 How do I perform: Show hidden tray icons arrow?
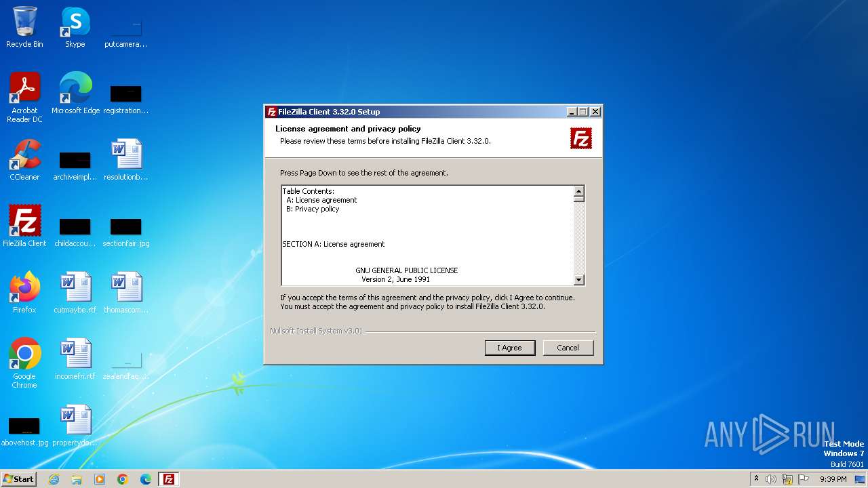coord(756,479)
